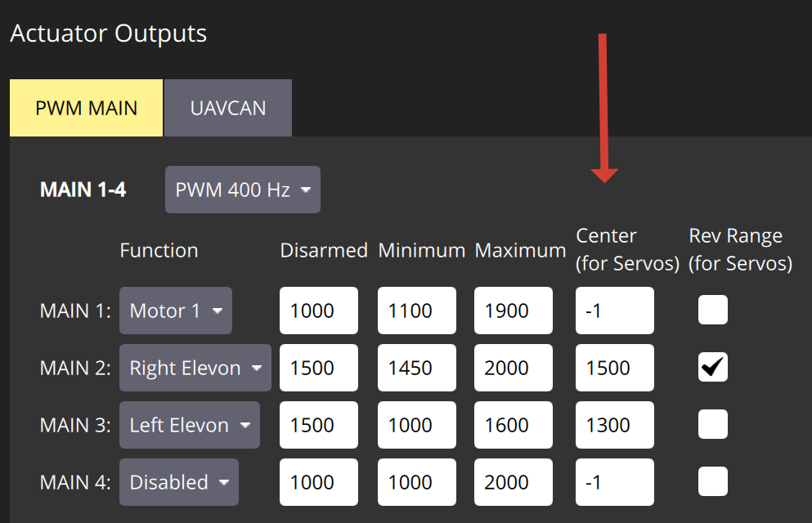The width and height of the screenshot is (812, 523).
Task: Open MAIN 4 Disabled function dropdown
Action: tap(178, 482)
